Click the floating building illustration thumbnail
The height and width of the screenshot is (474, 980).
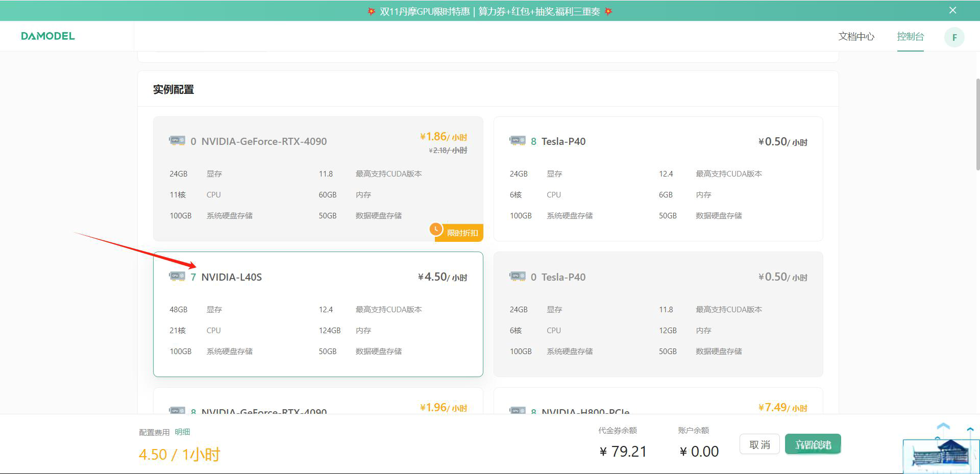click(x=940, y=454)
